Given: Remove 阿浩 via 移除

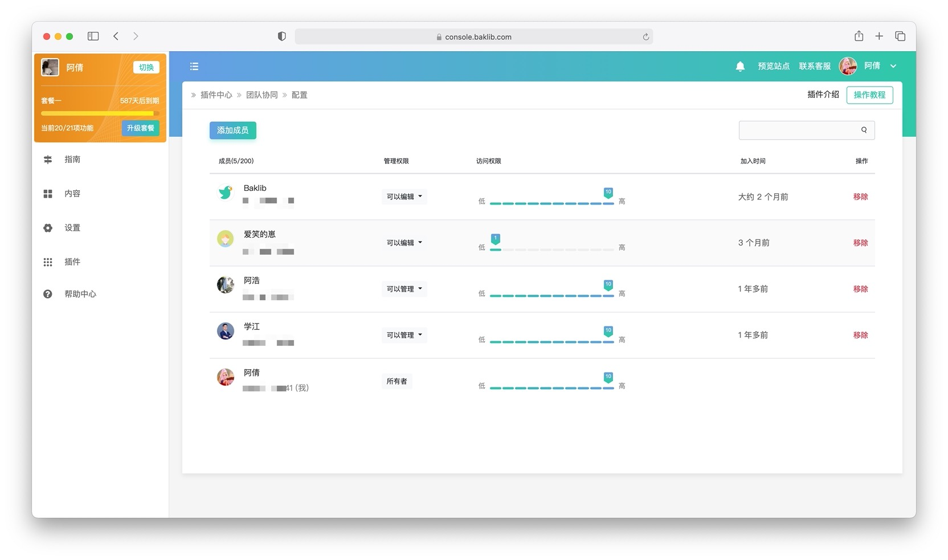Looking at the screenshot, I should point(861,289).
